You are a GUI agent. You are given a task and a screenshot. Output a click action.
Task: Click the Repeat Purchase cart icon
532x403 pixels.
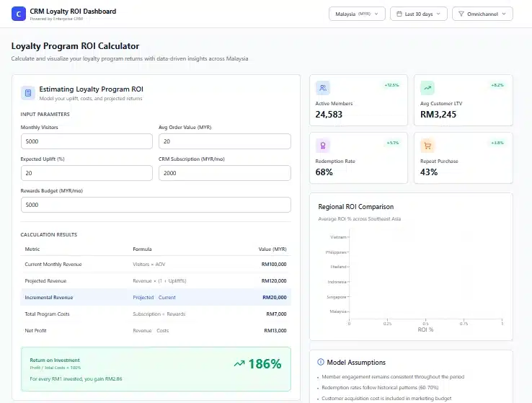pos(427,146)
